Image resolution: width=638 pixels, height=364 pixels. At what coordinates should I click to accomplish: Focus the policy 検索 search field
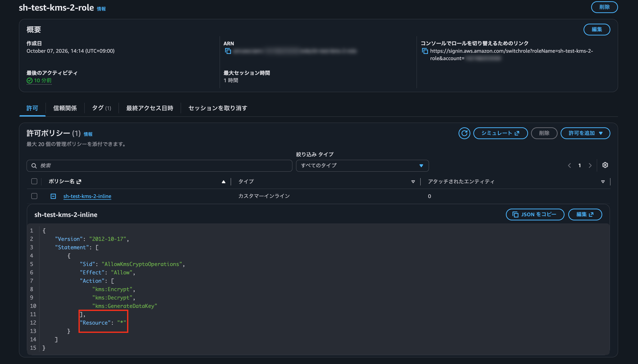coord(159,166)
